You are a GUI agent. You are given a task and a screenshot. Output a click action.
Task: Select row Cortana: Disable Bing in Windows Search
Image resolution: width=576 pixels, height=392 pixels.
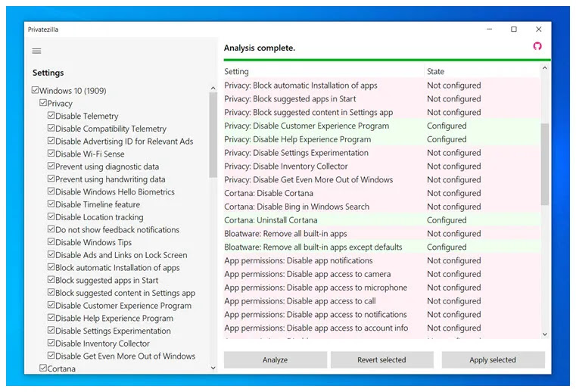[x=382, y=207]
